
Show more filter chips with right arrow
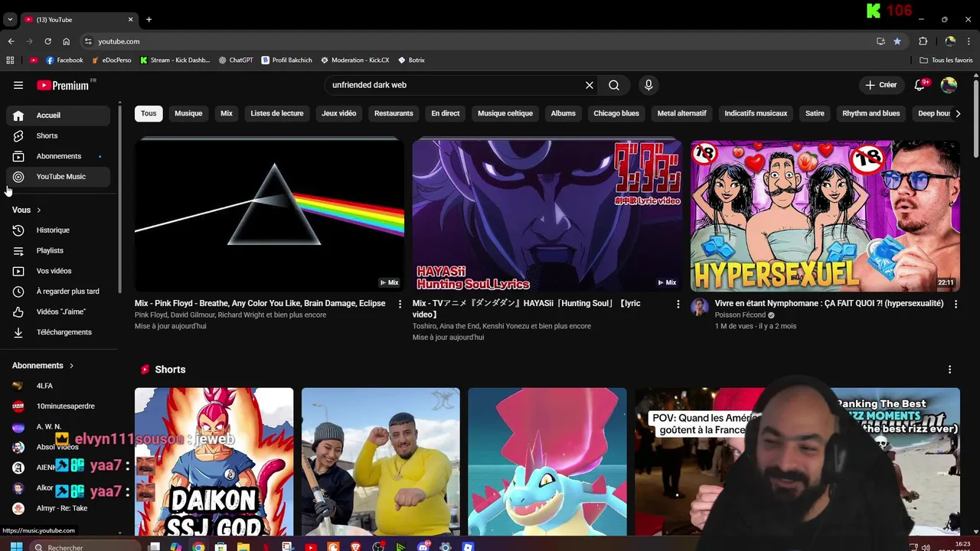pyautogui.click(x=957, y=113)
